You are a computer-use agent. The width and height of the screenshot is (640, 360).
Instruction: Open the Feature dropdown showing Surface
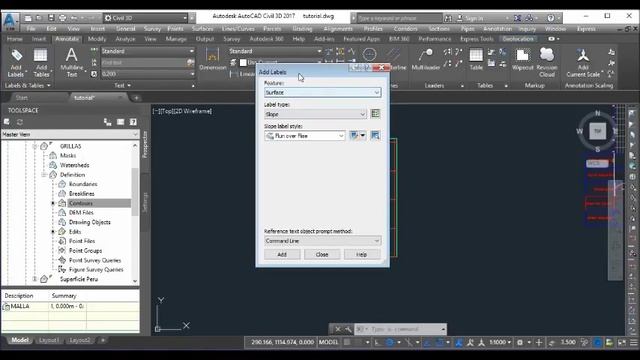click(322, 92)
